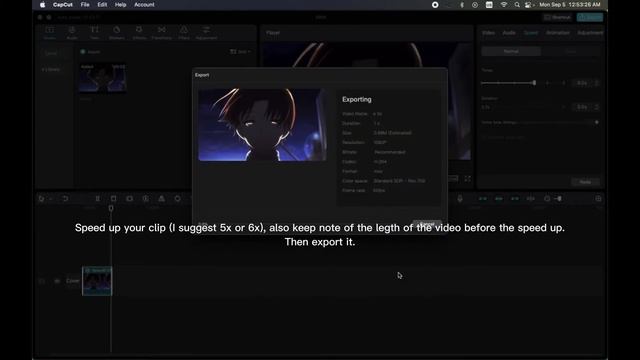
Task: Switch to the Speed tab in inspector
Action: (x=531, y=33)
